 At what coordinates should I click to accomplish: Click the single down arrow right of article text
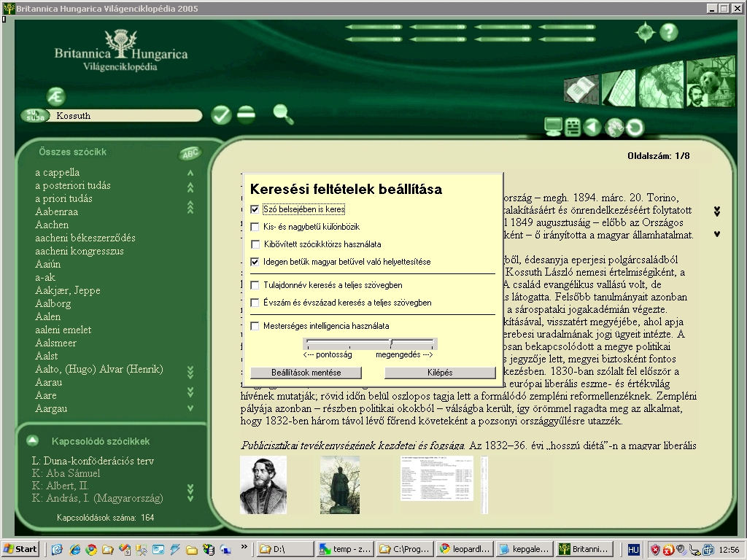pyautogui.click(x=717, y=234)
